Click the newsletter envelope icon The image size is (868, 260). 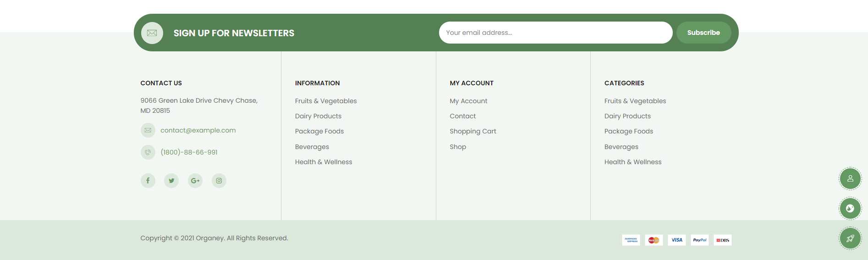152,33
